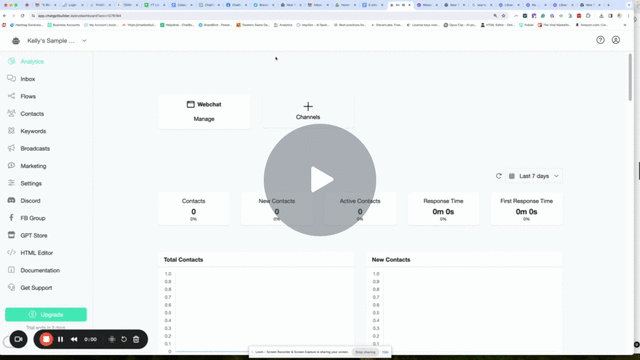Open the Chrome extensions puzzle icon

coord(588,16)
